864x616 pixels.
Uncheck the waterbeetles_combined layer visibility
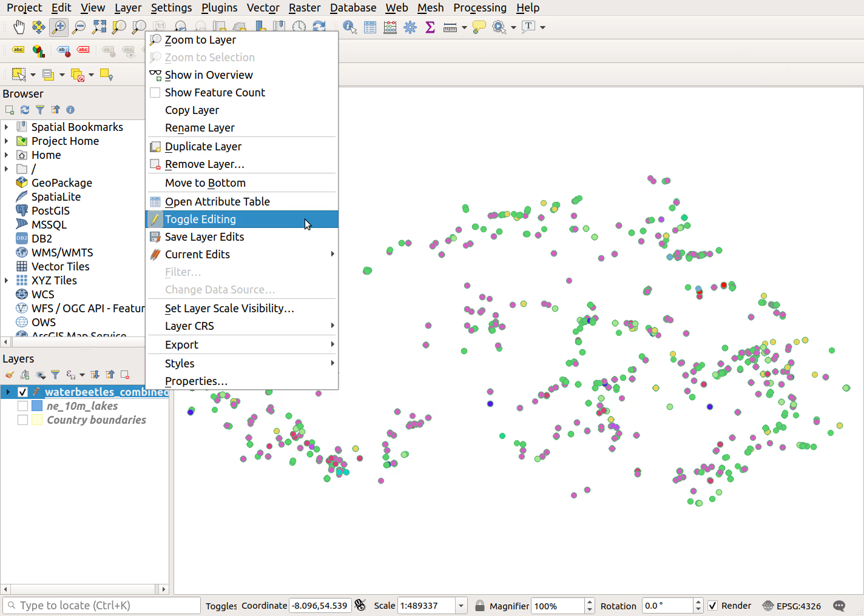click(x=22, y=392)
